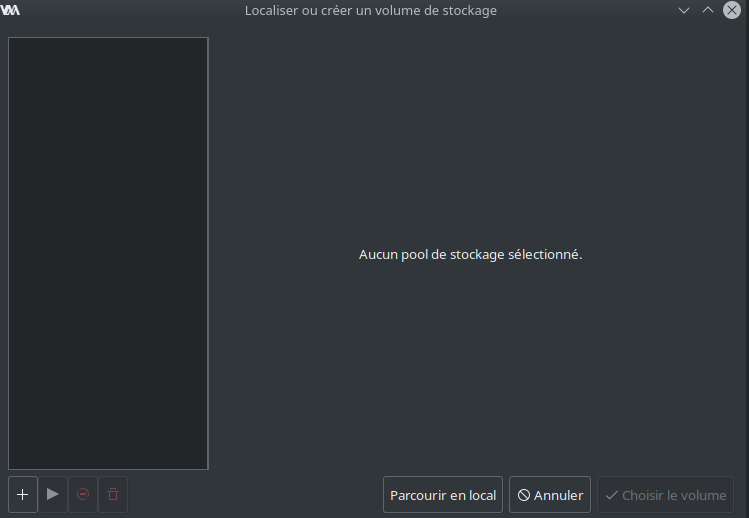Open the virt-manager window menu icon
749x518 pixels.
point(10,10)
